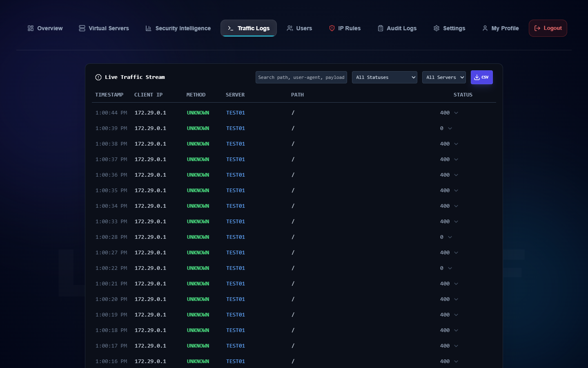Click the Settings gear icon
The height and width of the screenshot is (368, 588).
[437, 28]
